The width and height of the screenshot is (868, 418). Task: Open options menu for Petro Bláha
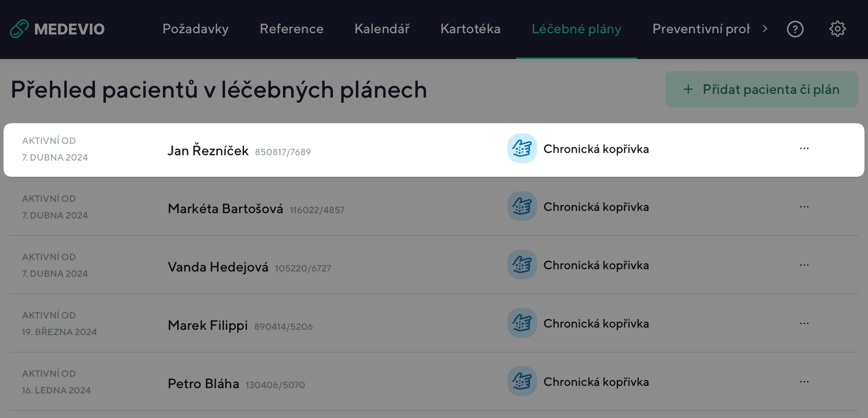click(804, 381)
